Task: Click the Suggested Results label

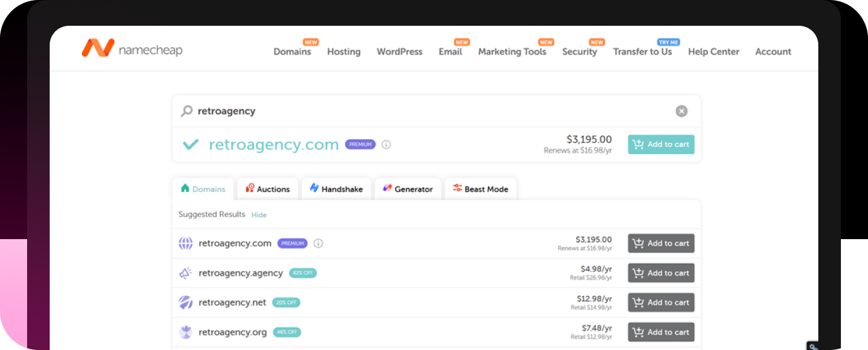Action: click(212, 214)
